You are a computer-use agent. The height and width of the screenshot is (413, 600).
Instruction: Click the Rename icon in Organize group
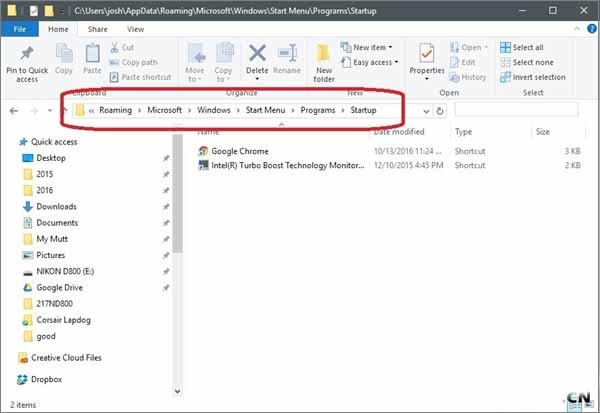point(287,54)
